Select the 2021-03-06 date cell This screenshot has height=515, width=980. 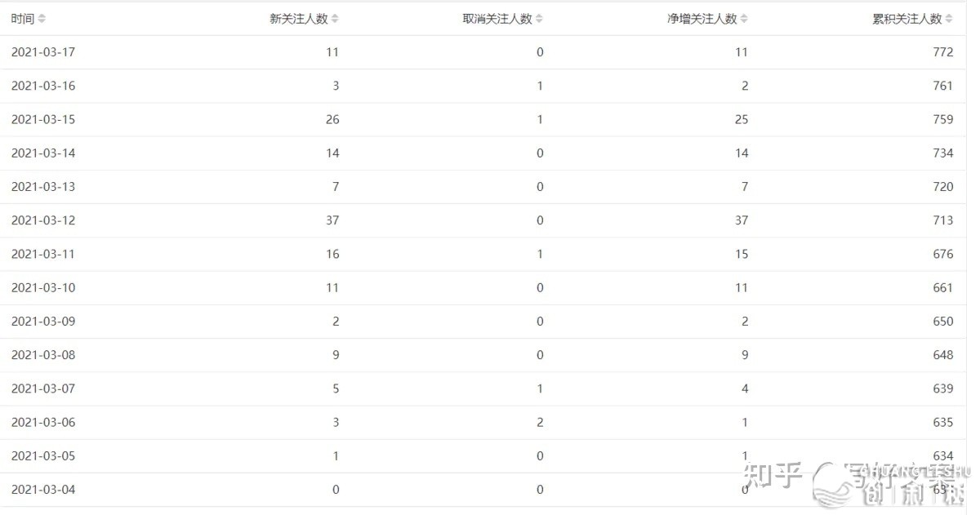(x=43, y=422)
